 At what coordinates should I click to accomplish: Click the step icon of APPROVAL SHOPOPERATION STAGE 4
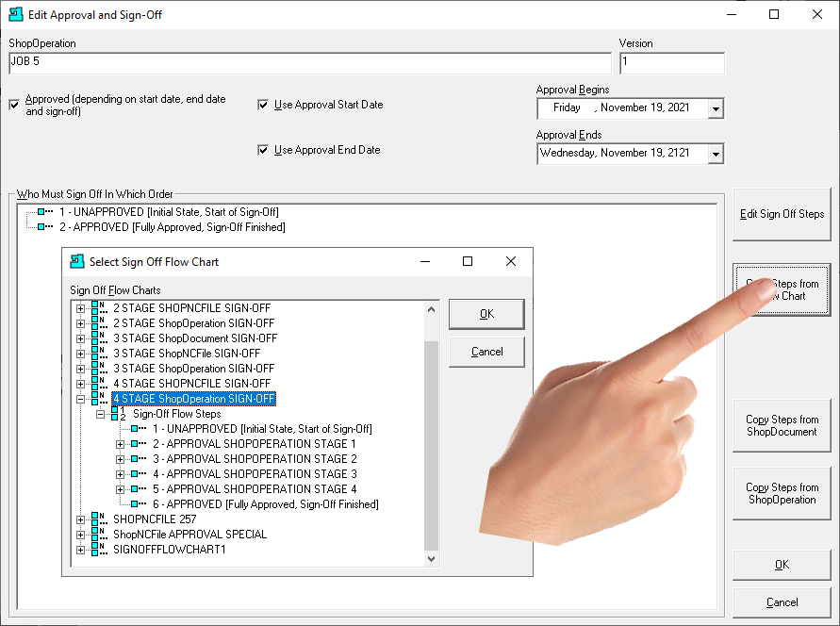[139, 489]
